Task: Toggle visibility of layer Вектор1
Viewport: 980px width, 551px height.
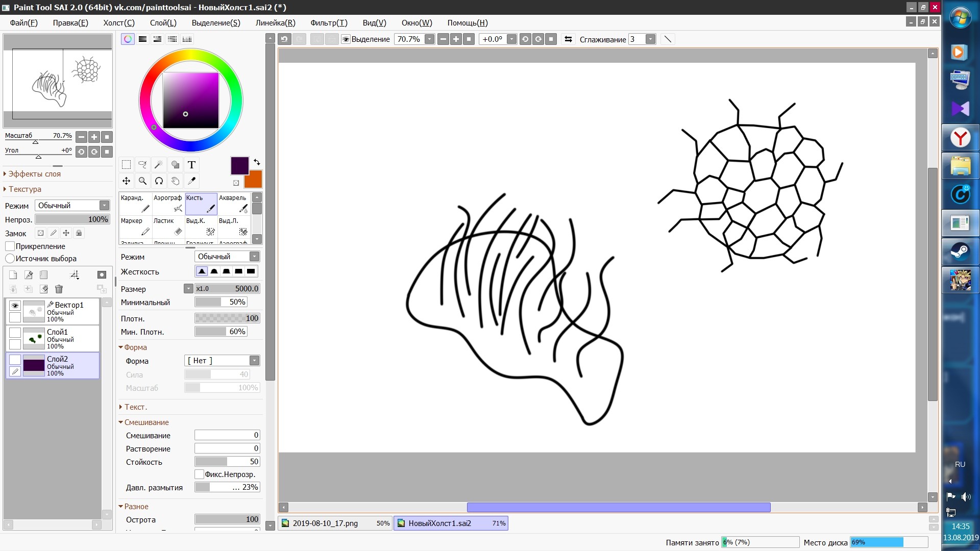Action: click(x=15, y=306)
